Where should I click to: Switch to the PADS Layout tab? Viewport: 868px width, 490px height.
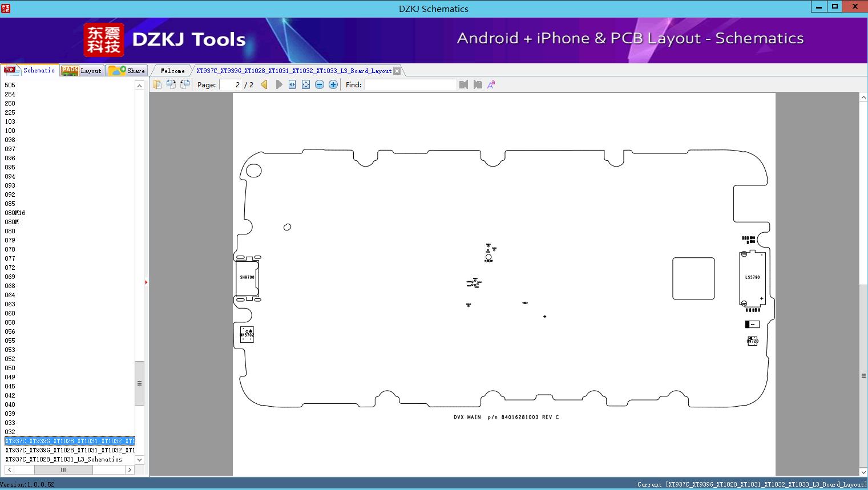click(x=82, y=70)
